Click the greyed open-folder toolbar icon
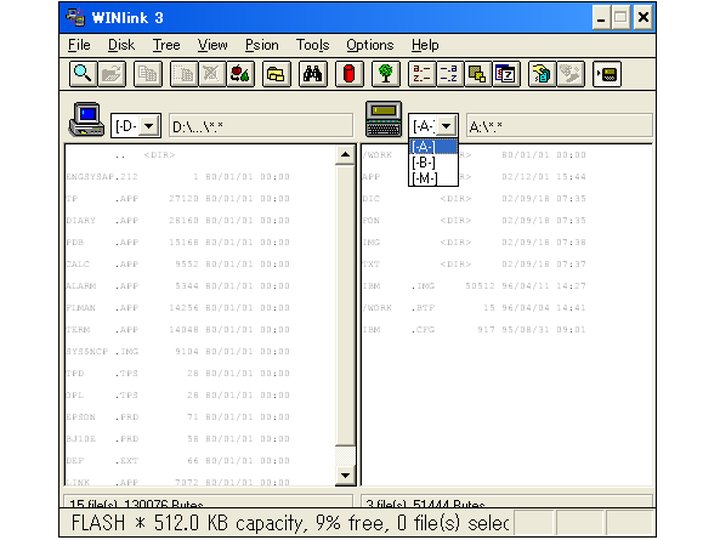Image resolution: width=720 pixels, height=540 pixels. coord(111,74)
